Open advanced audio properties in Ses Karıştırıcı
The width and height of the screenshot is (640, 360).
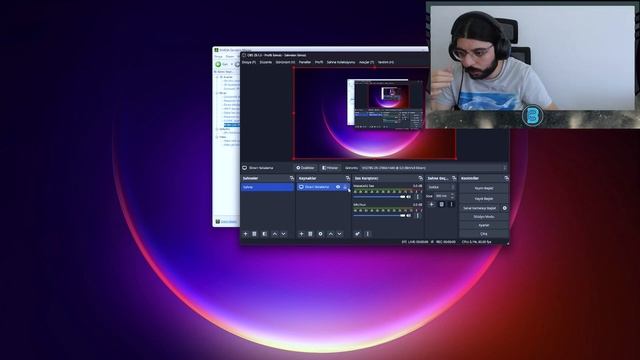pyautogui.click(x=357, y=234)
